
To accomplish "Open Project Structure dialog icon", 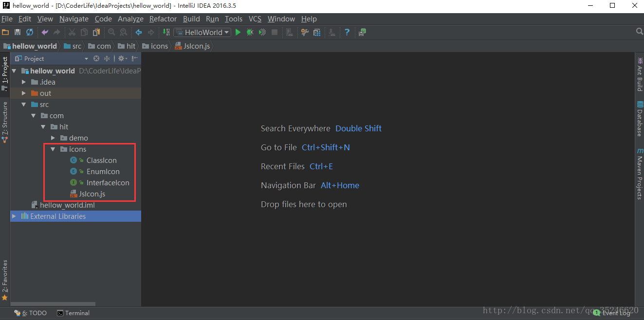I will [x=317, y=32].
